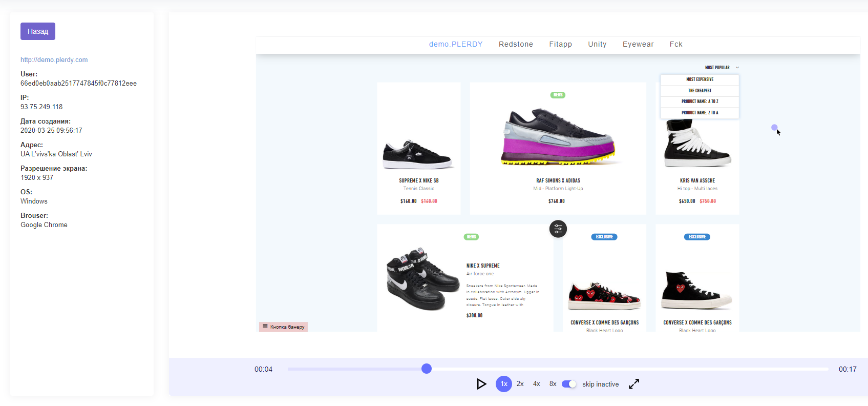This screenshot has height=406, width=868.
Task: Click the Kris Van Assche sneaker image
Action: pyautogui.click(x=697, y=144)
